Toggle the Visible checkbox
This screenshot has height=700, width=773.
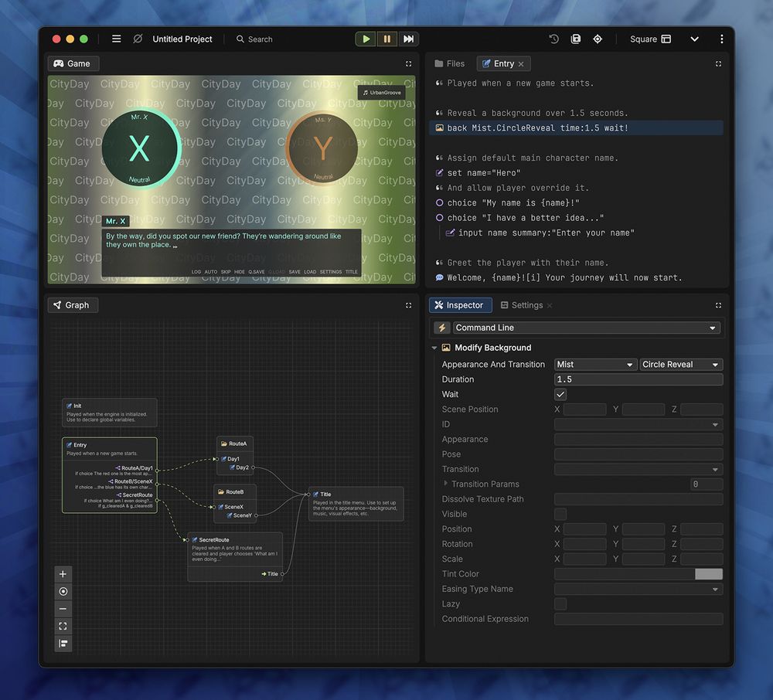(560, 514)
